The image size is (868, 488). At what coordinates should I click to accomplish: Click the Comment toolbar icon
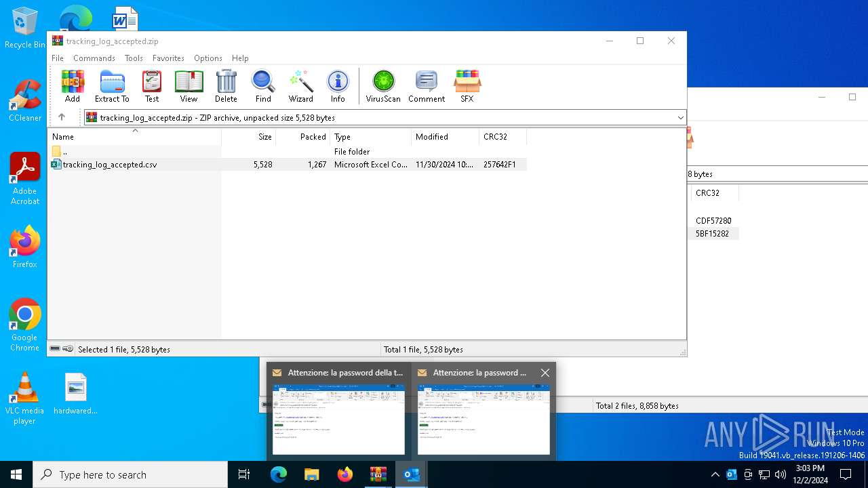[427, 86]
